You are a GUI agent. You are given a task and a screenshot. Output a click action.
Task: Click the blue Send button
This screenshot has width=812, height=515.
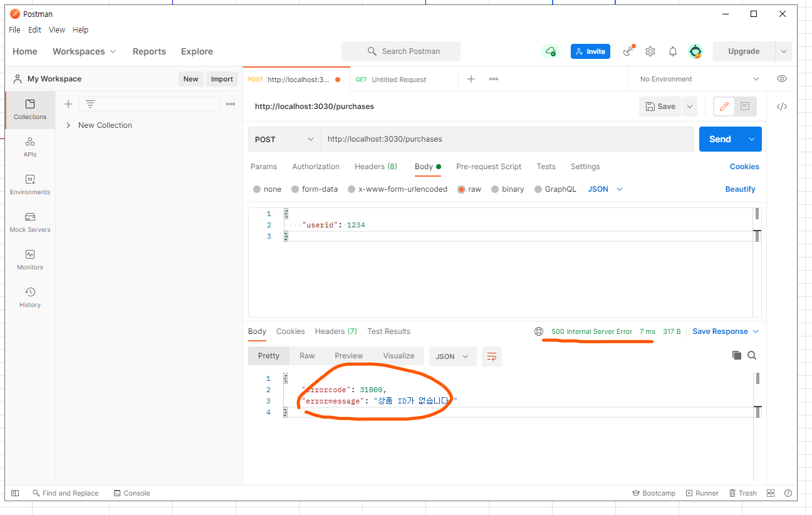[x=720, y=139]
